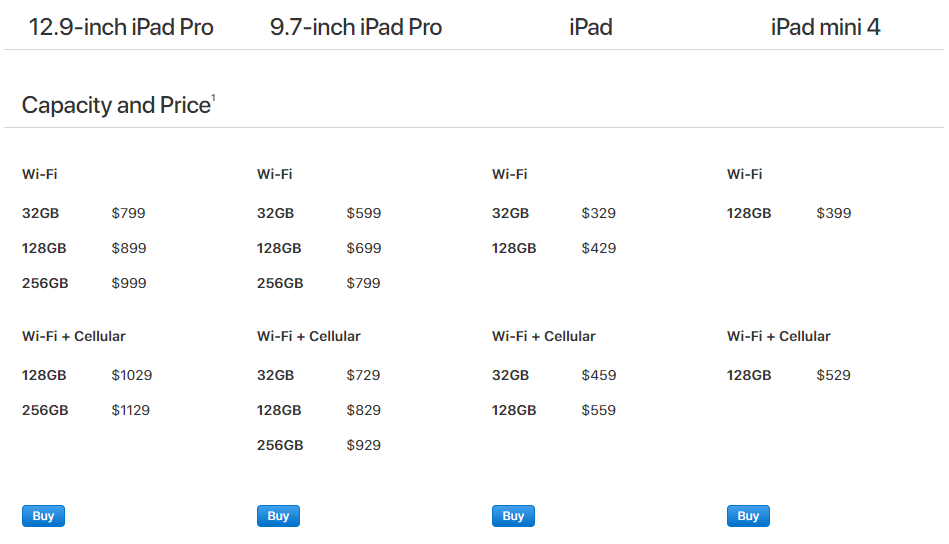Viewport: 949px width, 544px height.
Task: Click 256GB beside the 9.7-inch $799 price
Action: tap(280, 283)
